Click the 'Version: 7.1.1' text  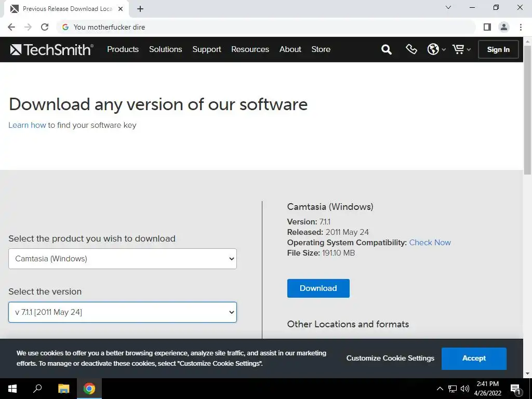309,222
